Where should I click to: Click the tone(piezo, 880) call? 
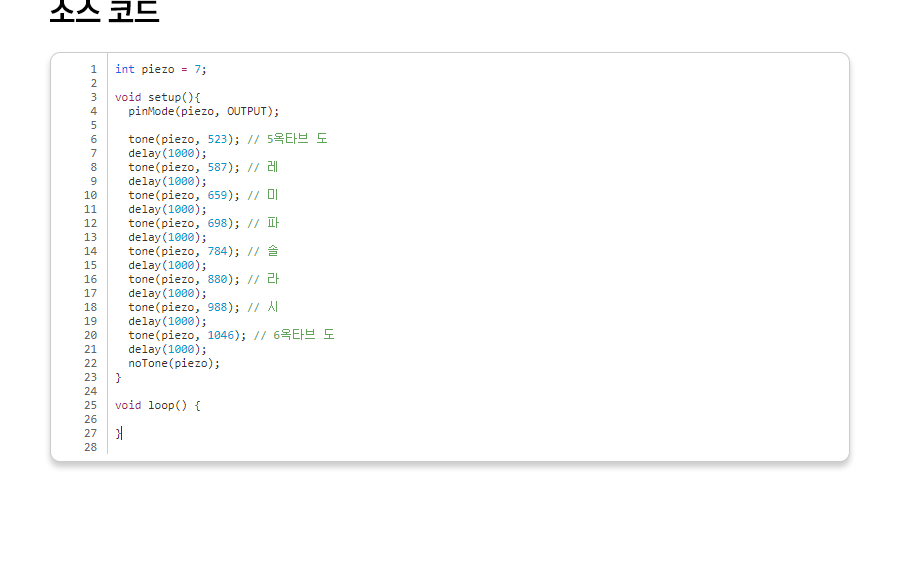183,279
